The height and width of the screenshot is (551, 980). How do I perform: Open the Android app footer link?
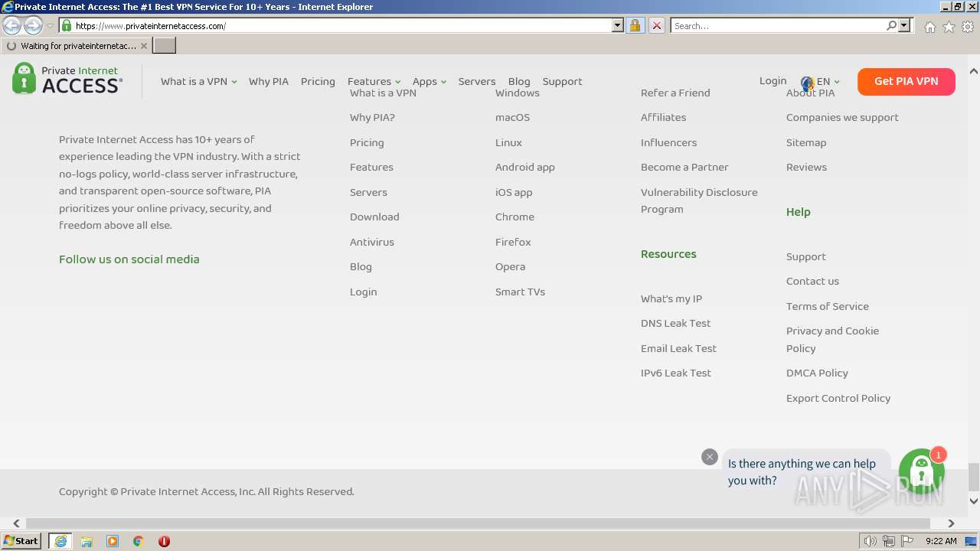click(524, 167)
